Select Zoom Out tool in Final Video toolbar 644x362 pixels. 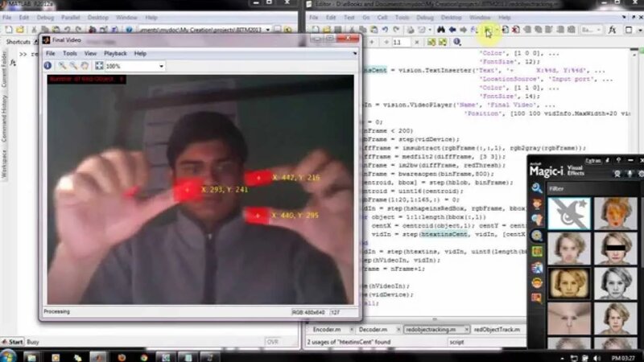click(x=73, y=66)
